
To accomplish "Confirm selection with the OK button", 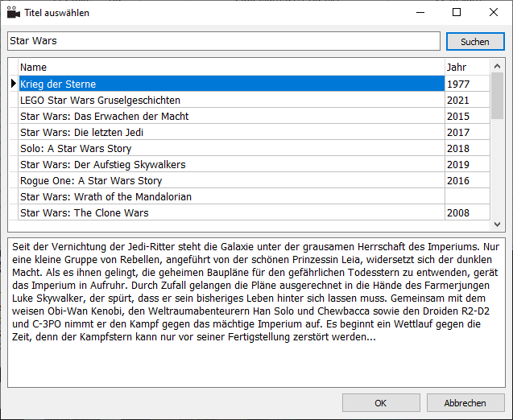I will coord(381,402).
